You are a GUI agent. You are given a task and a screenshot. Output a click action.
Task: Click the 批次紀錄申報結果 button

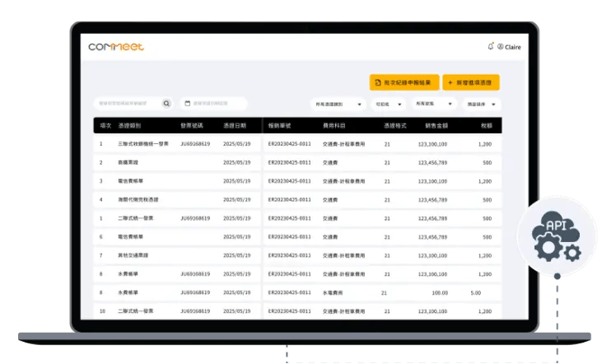404,82
